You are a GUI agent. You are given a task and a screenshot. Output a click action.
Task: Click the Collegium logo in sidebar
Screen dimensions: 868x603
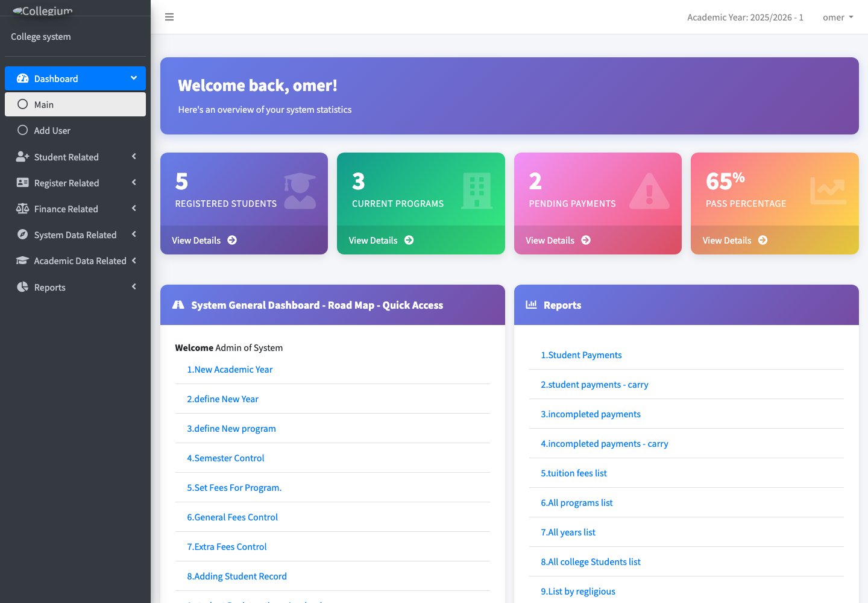(x=42, y=11)
